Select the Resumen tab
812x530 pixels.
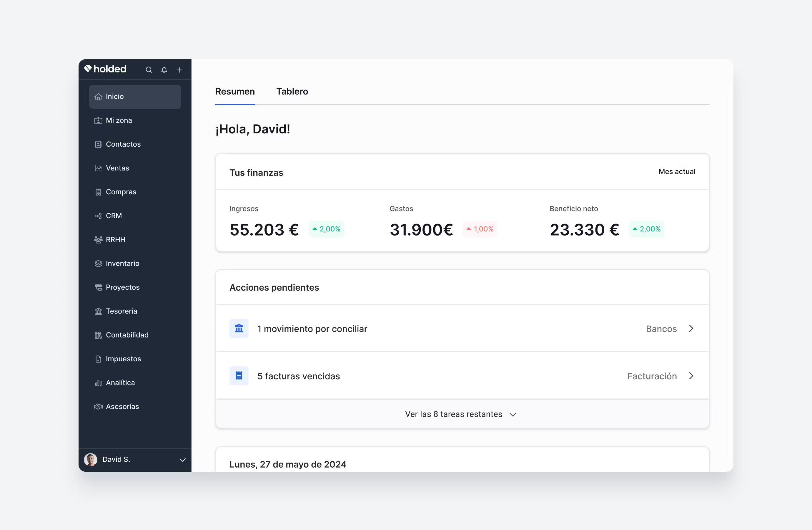235,92
